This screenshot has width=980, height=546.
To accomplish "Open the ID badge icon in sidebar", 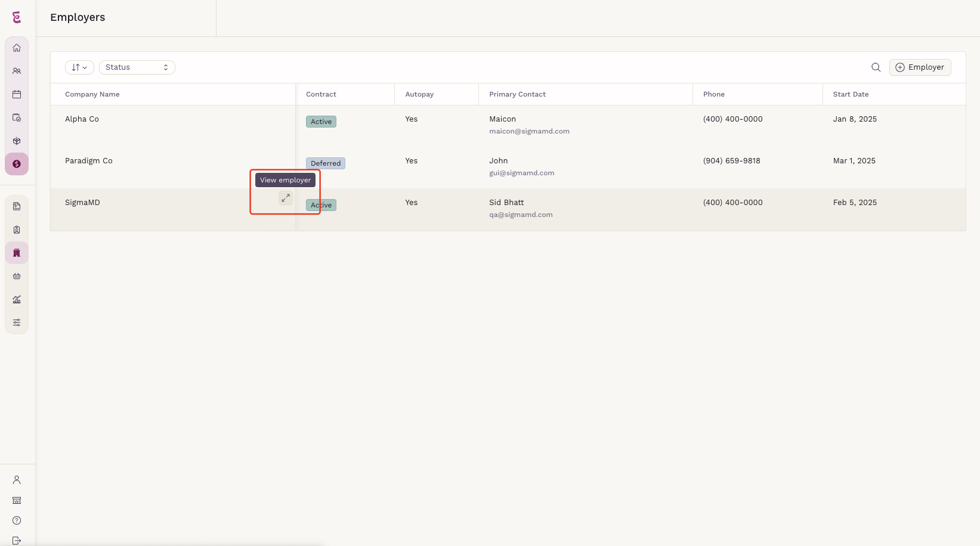I will 17,229.
